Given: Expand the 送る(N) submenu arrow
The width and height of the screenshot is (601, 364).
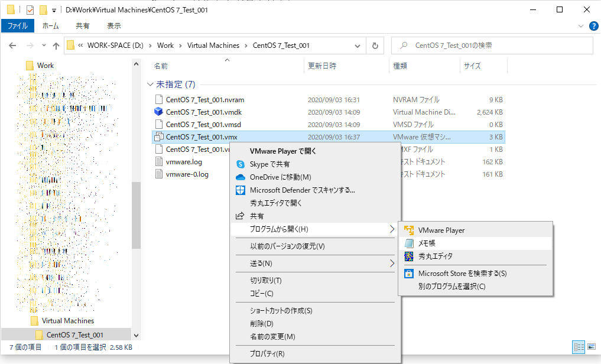Looking at the screenshot, I should (392, 263).
